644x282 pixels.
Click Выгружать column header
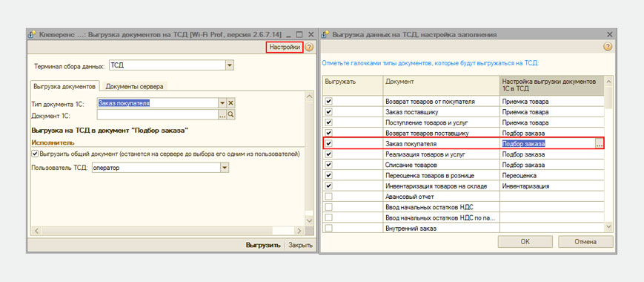(353, 85)
